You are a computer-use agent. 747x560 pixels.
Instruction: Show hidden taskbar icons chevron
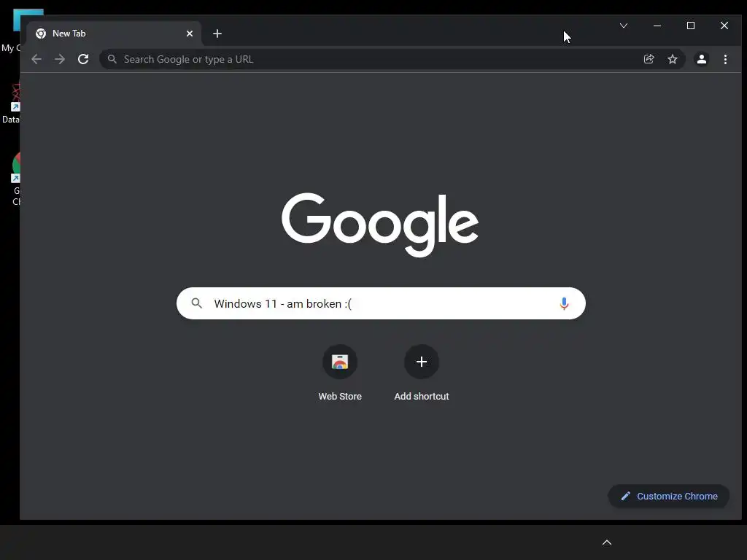pyautogui.click(x=607, y=542)
